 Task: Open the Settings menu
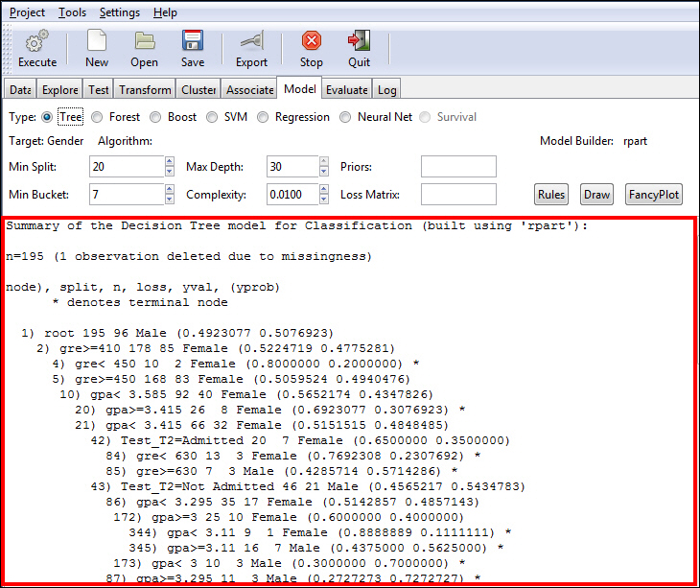tap(120, 12)
